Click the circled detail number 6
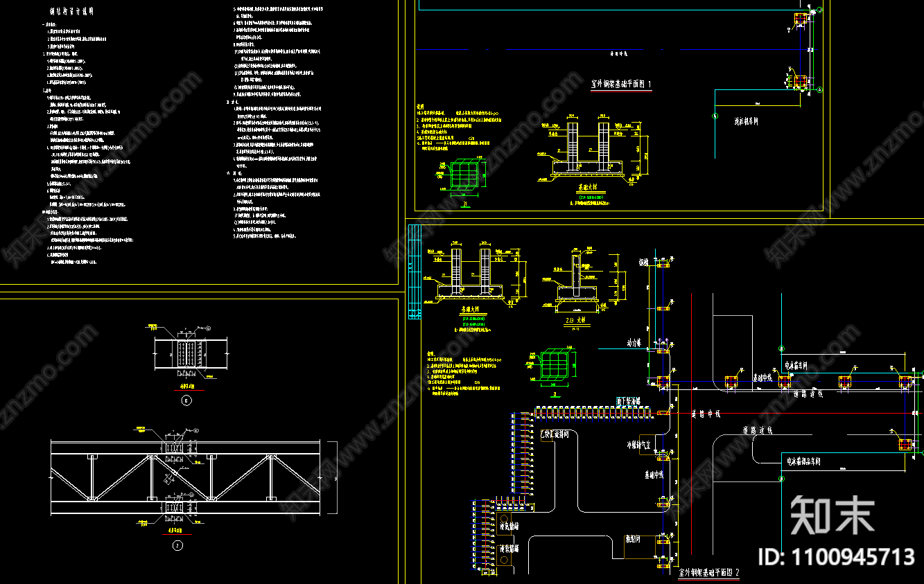 pos(186,400)
